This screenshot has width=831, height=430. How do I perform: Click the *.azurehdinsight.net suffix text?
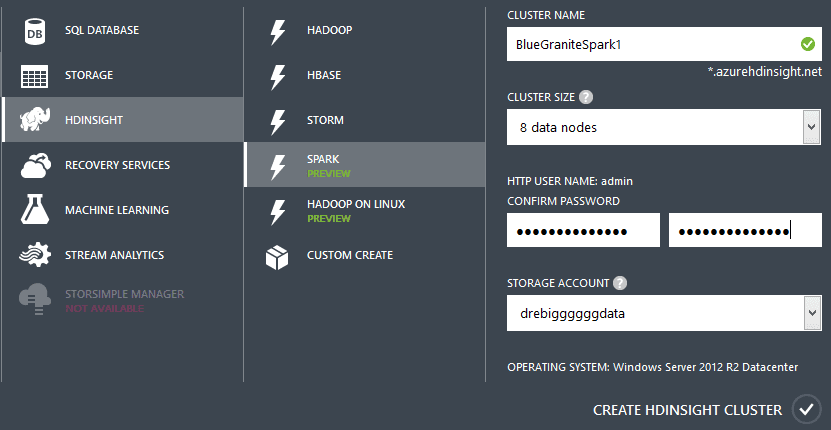pos(765,72)
